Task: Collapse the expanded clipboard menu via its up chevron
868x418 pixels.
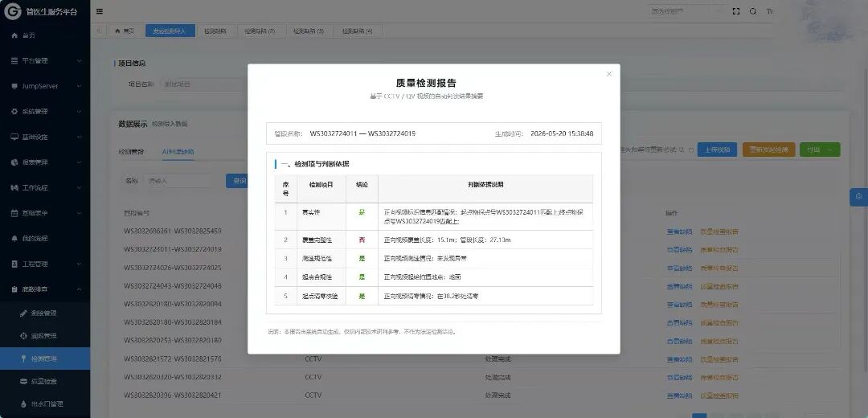Action: 79,289
